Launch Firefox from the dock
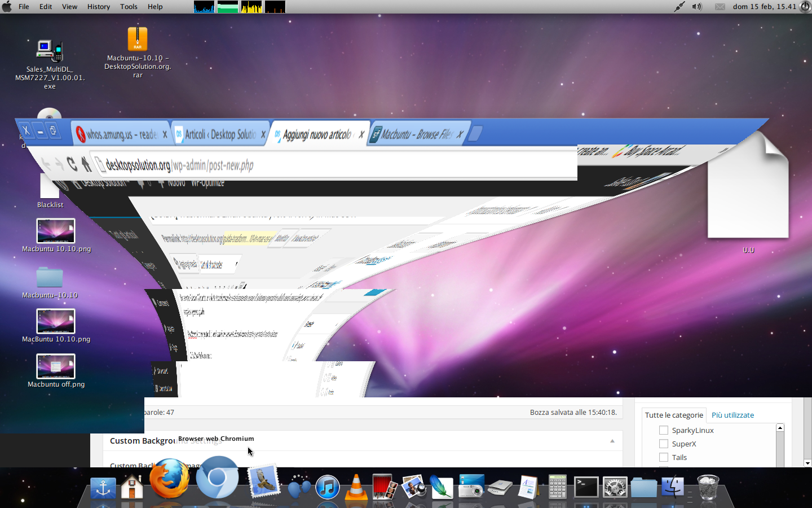Image resolution: width=812 pixels, height=508 pixels. (169, 484)
